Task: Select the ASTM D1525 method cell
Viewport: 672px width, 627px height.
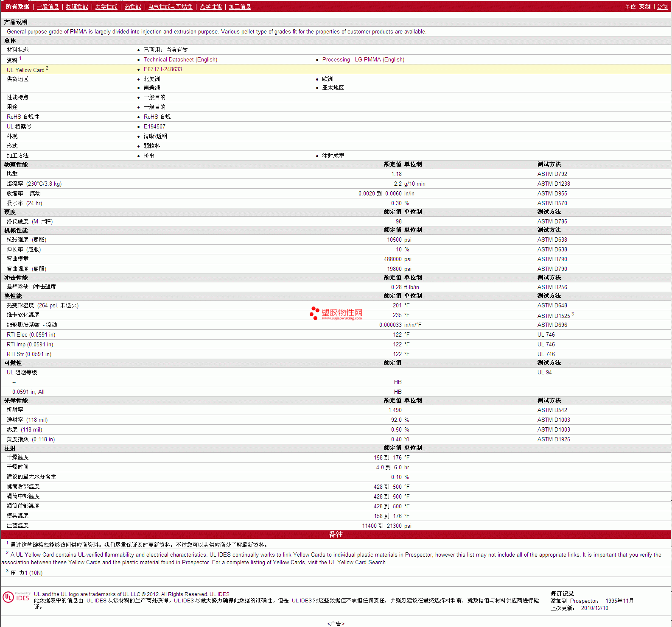Action: pyautogui.click(x=554, y=316)
